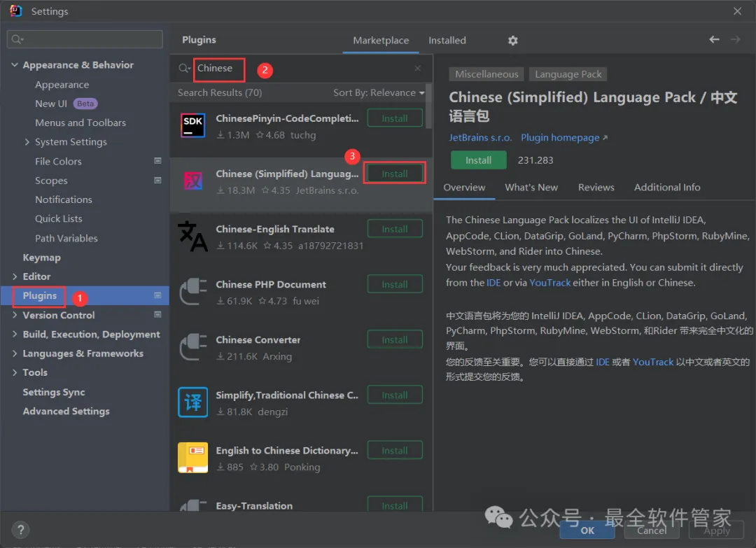Click the OK button
The height and width of the screenshot is (548, 756).
tap(587, 531)
